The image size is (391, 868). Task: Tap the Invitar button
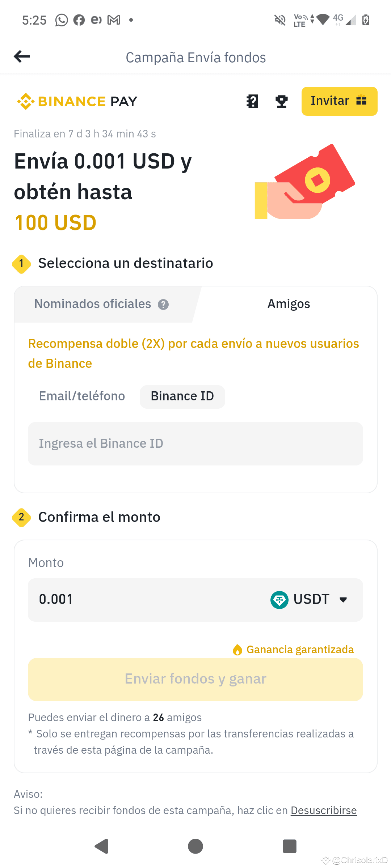coord(340,101)
